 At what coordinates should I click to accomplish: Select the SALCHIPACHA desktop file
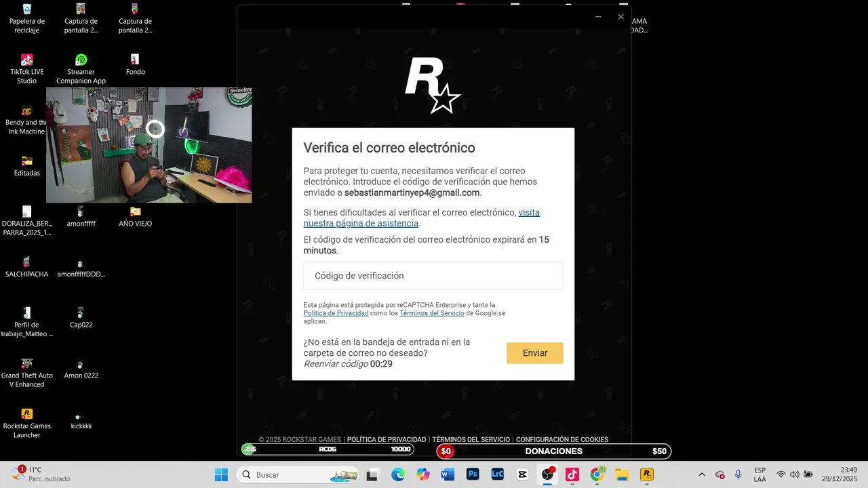[27, 267]
